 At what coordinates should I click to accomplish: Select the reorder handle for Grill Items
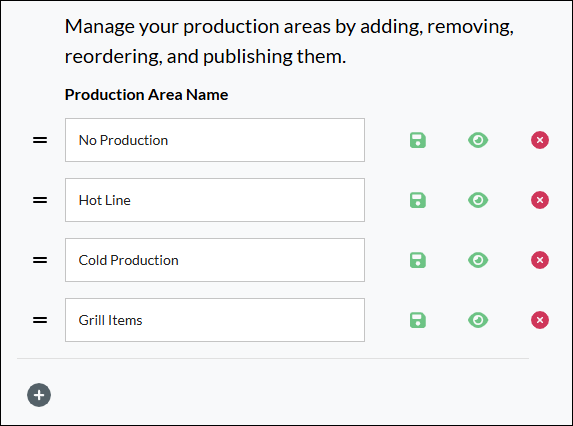[x=40, y=320]
